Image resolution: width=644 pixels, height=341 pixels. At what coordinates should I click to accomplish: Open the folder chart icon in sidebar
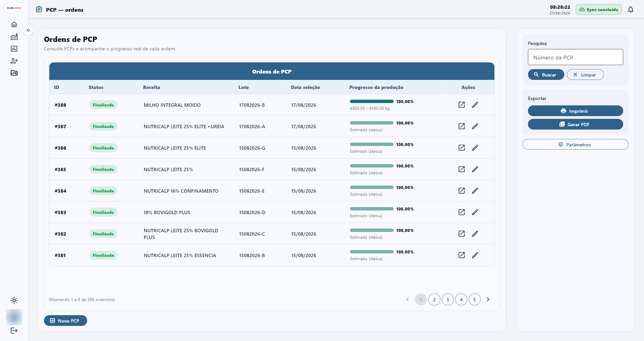pyautogui.click(x=14, y=73)
